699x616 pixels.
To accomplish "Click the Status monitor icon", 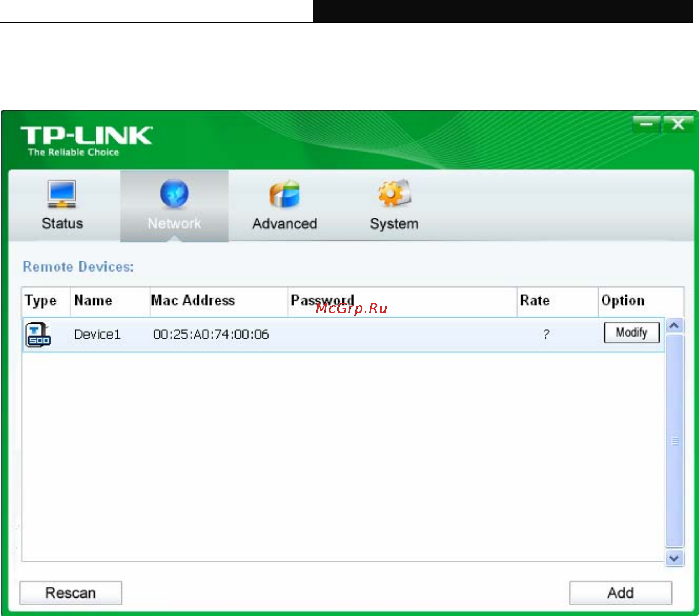I will pos(62,194).
